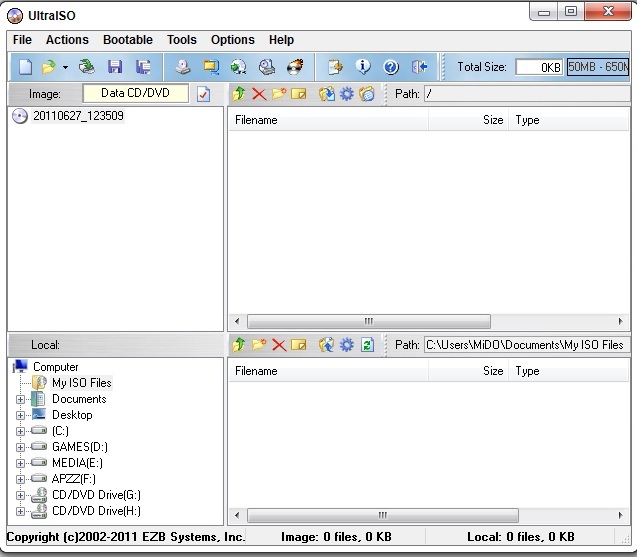This screenshot has height=557, width=637.
Task: Open the Actions menu
Action: coord(67,40)
